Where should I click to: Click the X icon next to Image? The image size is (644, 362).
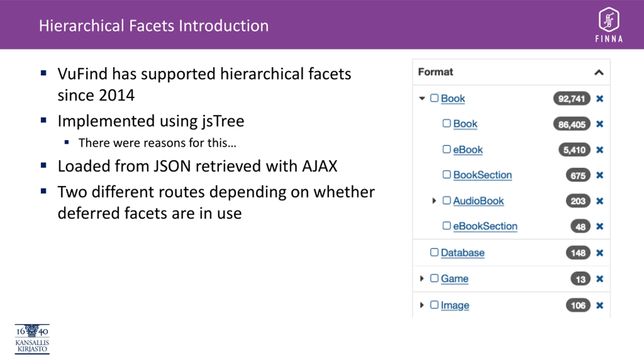tap(600, 305)
